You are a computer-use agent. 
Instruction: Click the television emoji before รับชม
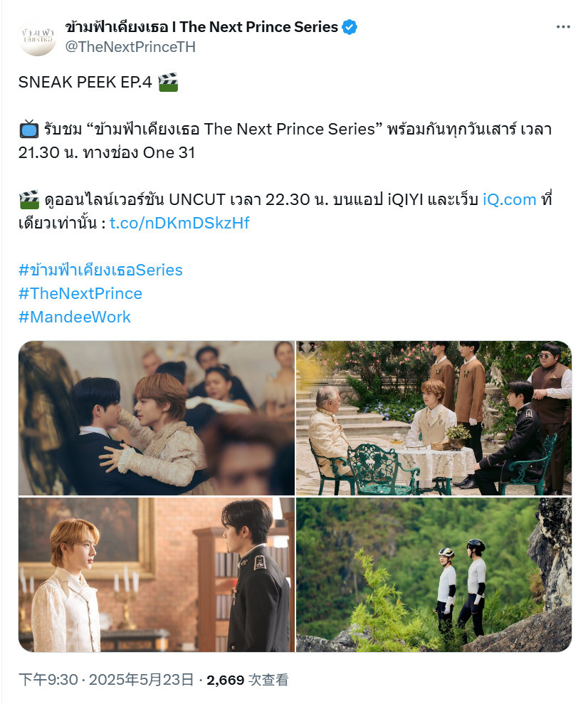[28, 129]
